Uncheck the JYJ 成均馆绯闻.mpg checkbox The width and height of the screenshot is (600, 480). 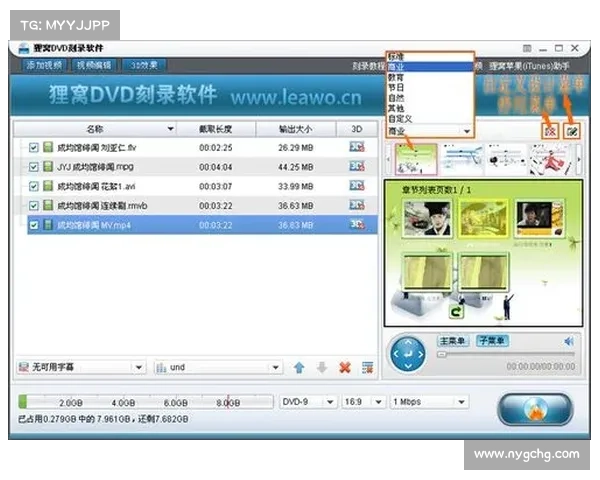34,167
